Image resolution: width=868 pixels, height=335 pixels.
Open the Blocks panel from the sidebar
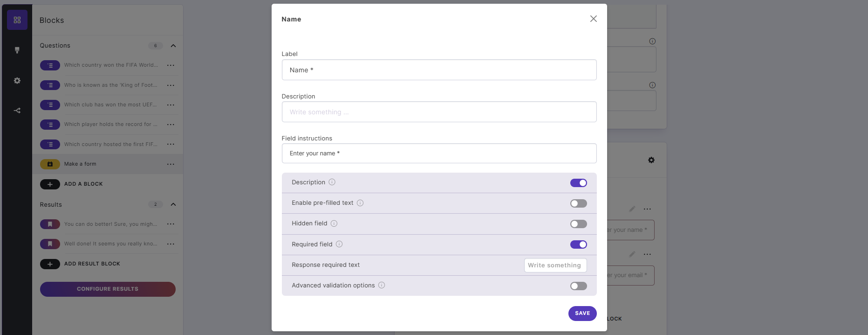click(17, 20)
